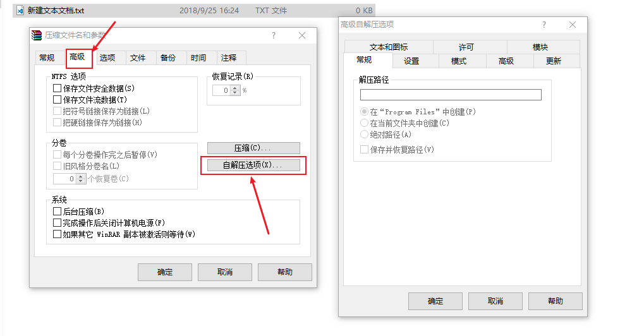Check 完成操作后关闭计算机电源 option
This screenshot has width=644, height=336.
click(58, 223)
